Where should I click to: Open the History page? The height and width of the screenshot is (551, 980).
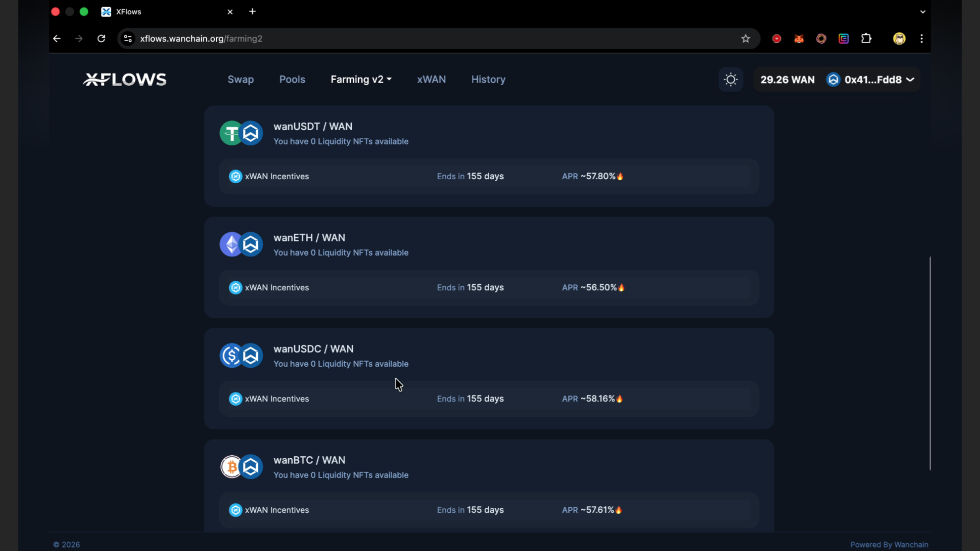click(x=488, y=79)
